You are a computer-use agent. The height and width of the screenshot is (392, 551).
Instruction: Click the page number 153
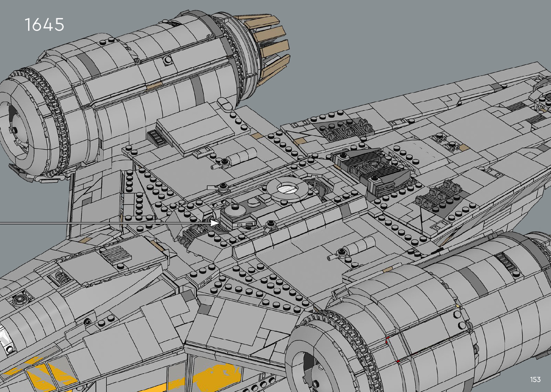(535, 379)
